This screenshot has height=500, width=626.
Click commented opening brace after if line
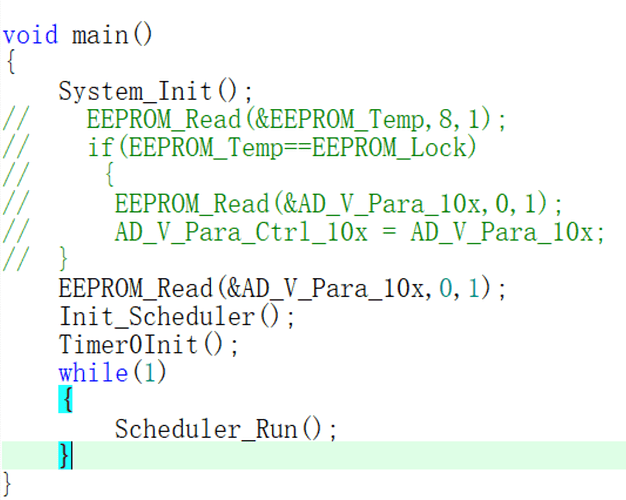pos(109,174)
